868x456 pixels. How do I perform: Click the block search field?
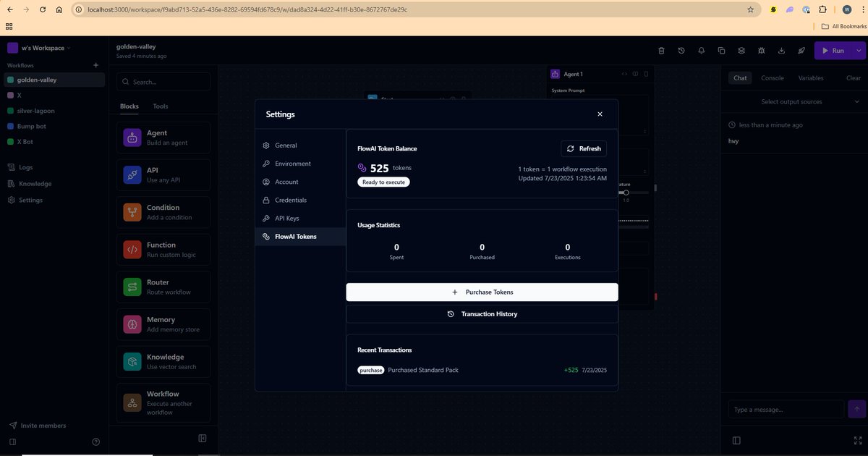[x=163, y=82]
